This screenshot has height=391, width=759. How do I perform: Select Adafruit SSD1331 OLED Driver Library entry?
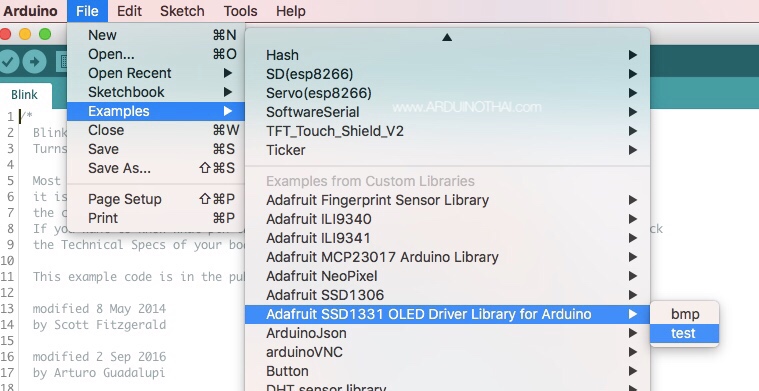(x=448, y=314)
